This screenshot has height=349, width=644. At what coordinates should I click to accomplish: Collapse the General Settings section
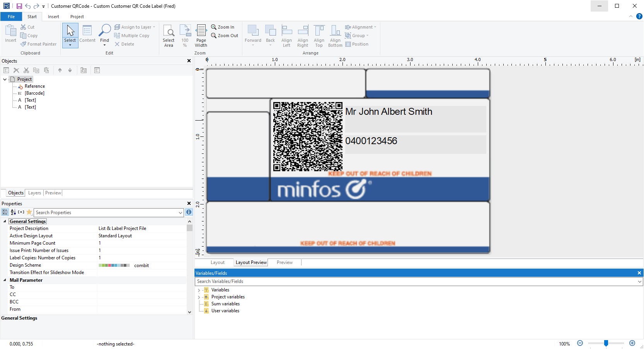click(5, 221)
